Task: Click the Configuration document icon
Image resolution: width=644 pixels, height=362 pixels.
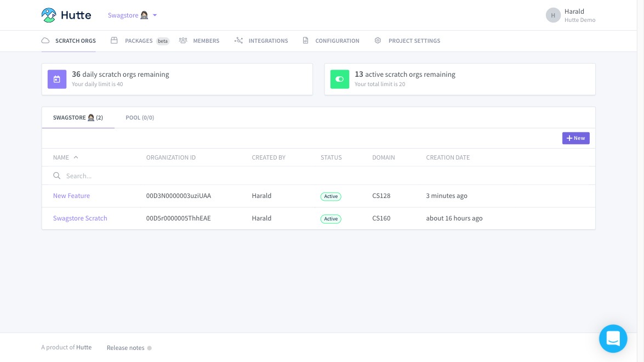Action: [x=306, y=40]
